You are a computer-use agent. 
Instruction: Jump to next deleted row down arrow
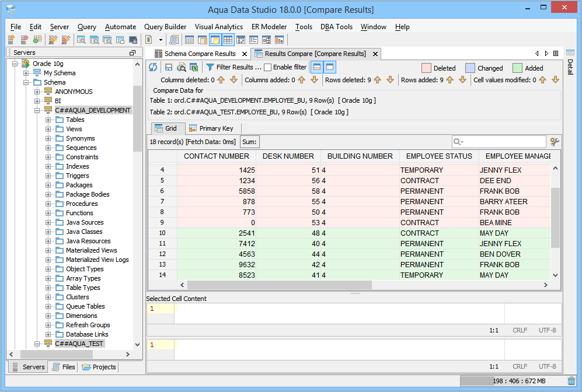click(x=390, y=80)
